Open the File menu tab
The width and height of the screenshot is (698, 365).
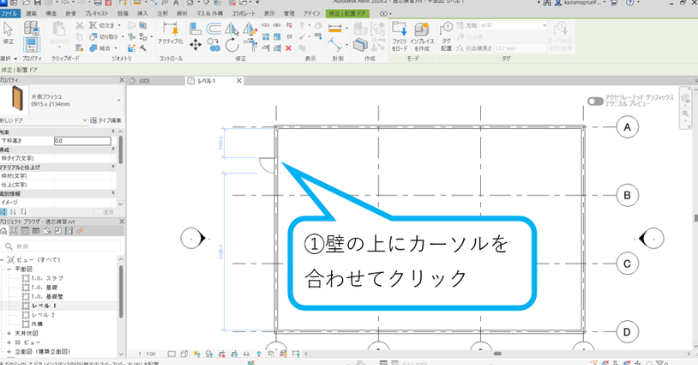[x=8, y=13]
